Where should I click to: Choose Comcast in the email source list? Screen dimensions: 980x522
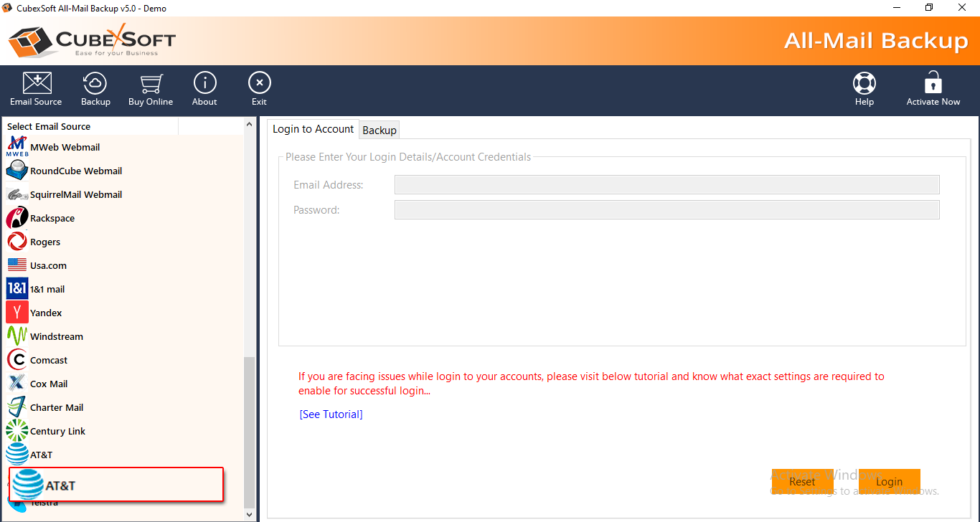coord(49,360)
